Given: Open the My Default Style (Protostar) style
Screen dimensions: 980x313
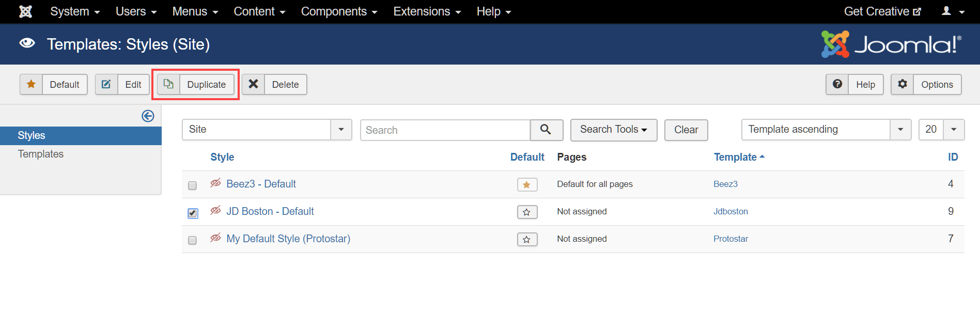Looking at the screenshot, I should tap(288, 239).
